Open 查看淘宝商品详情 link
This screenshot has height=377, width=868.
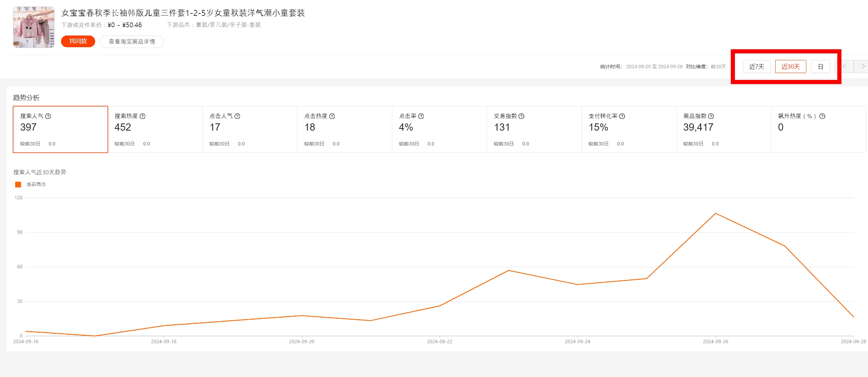132,42
